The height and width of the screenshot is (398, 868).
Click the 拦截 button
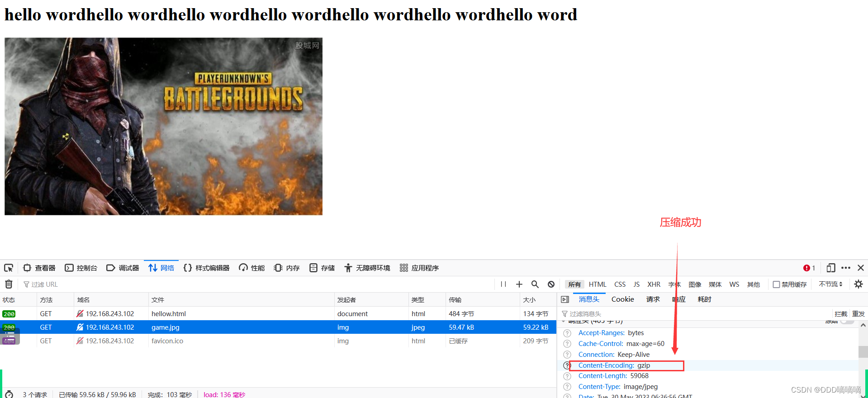(841, 313)
